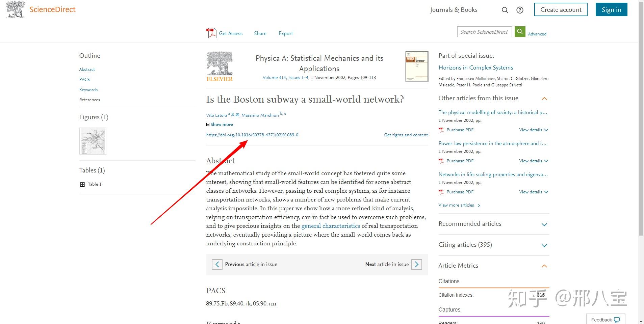Open the article DOI link
The height and width of the screenshot is (324, 644).
[x=252, y=135]
